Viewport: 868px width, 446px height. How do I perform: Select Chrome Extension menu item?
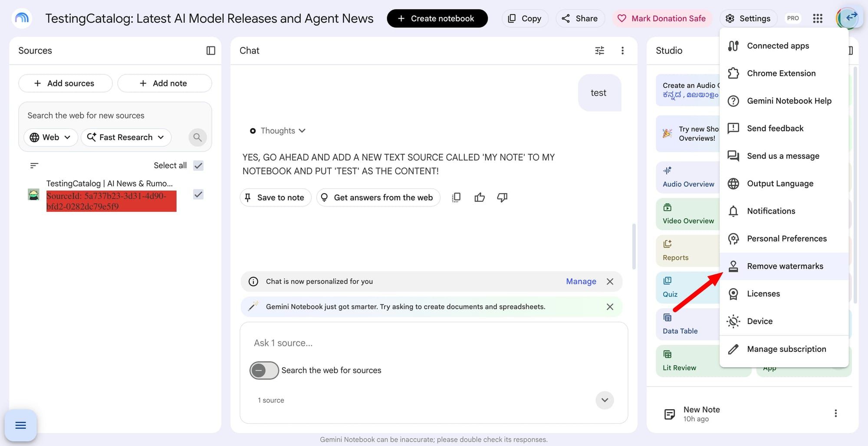[784, 73]
